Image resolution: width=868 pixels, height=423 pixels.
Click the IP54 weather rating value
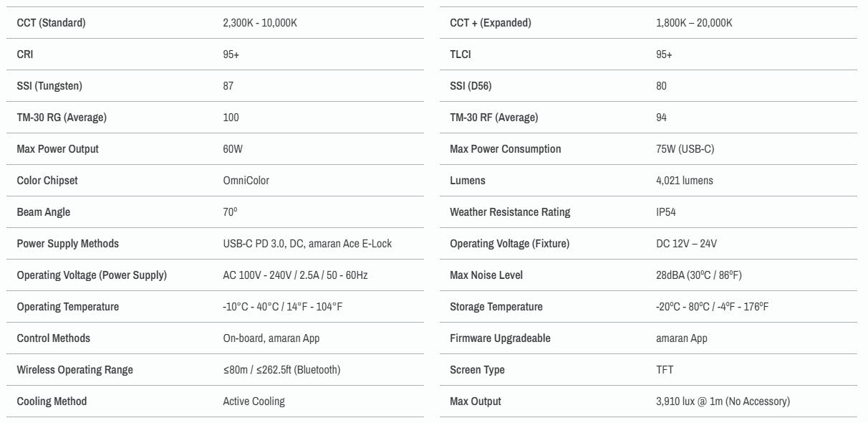[x=666, y=212]
